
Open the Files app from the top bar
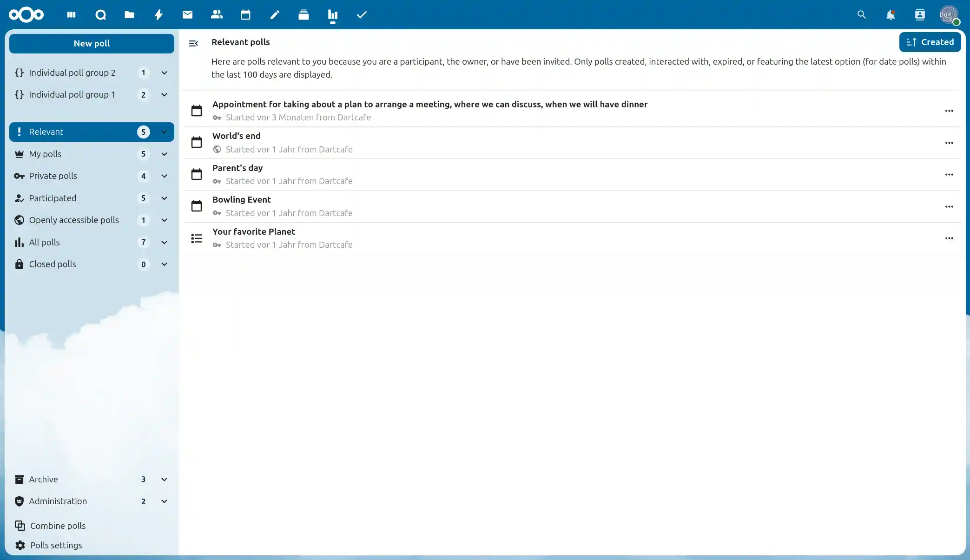129,14
